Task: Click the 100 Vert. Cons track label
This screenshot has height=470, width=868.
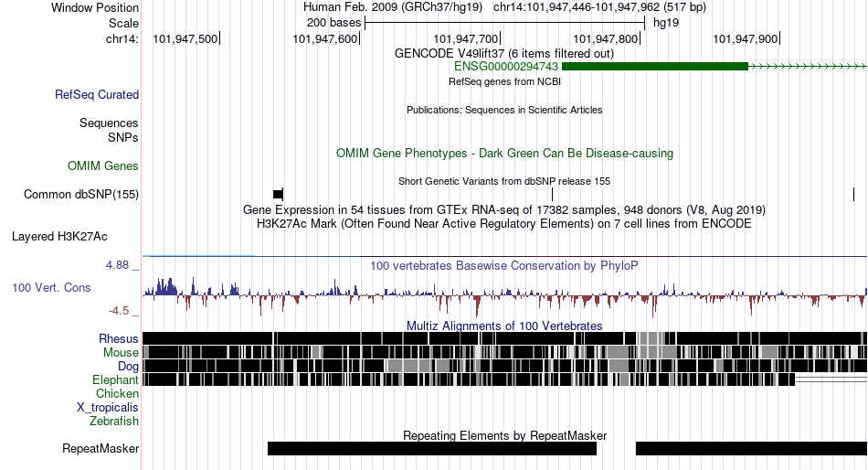Action: pos(51,288)
